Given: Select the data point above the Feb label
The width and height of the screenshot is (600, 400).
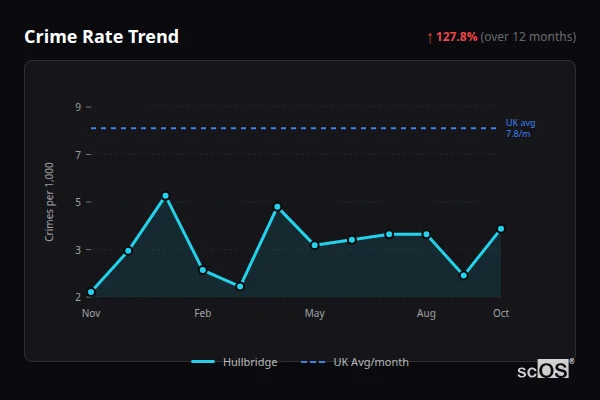Looking at the screenshot, I should coord(202,270).
